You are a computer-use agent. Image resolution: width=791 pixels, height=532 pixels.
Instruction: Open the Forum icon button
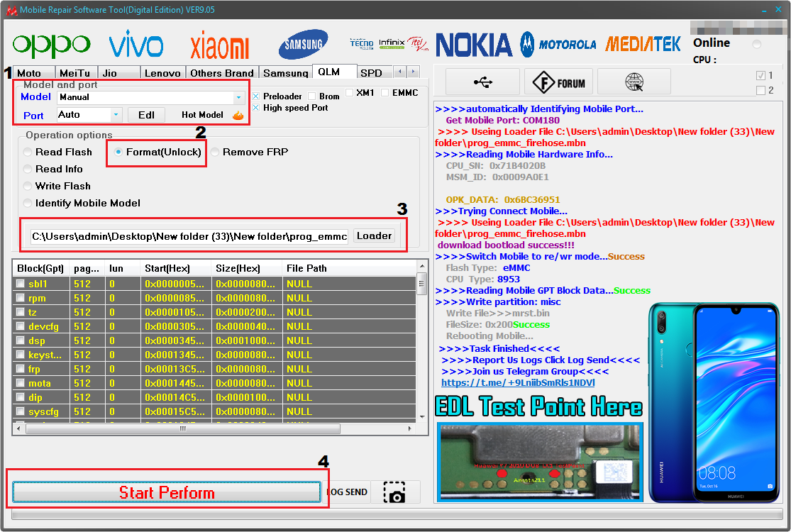point(558,82)
